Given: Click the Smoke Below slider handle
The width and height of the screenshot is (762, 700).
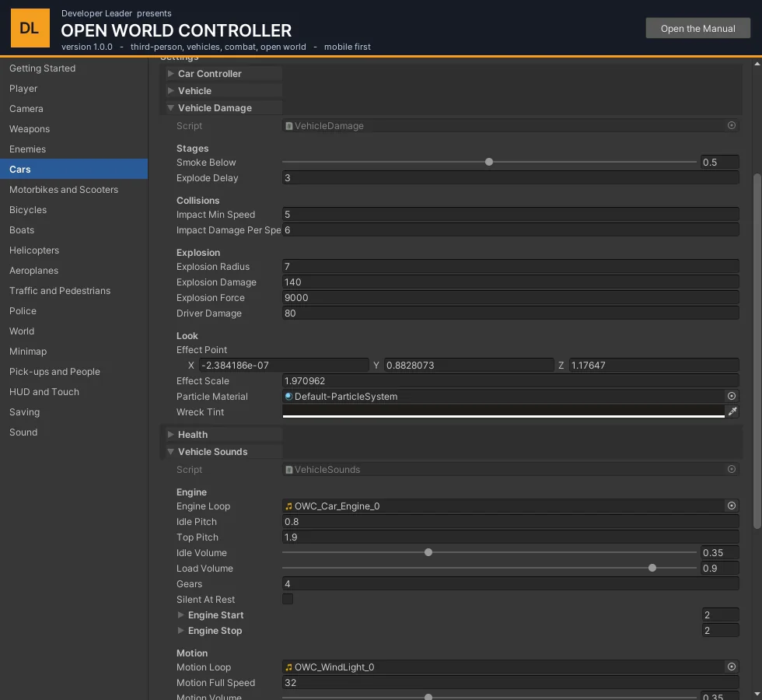Looking at the screenshot, I should [489, 162].
